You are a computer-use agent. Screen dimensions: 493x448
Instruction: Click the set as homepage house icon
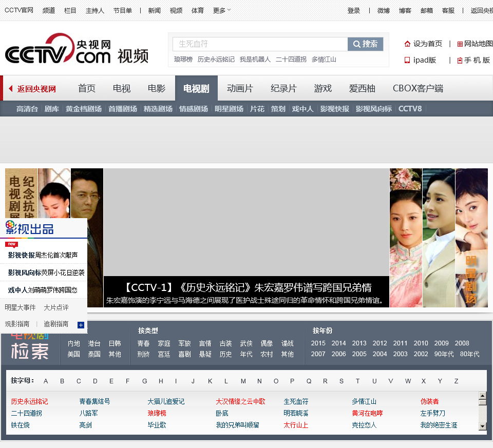point(407,44)
